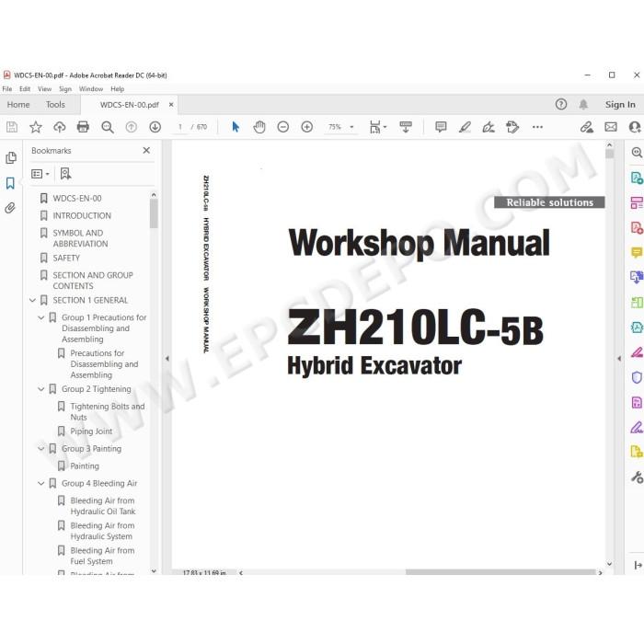The width and height of the screenshot is (644, 644).
Task: Add a comment sticky note
Action: (441, 127)
